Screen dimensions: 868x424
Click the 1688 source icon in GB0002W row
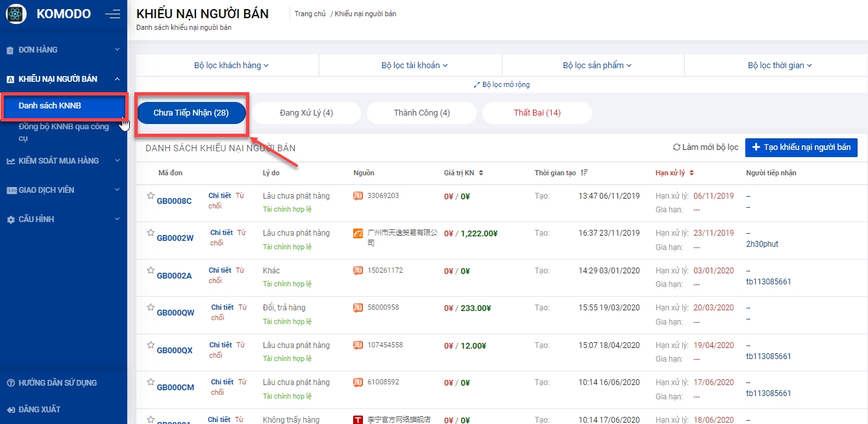pyautogui.click(x=358, y=233)
